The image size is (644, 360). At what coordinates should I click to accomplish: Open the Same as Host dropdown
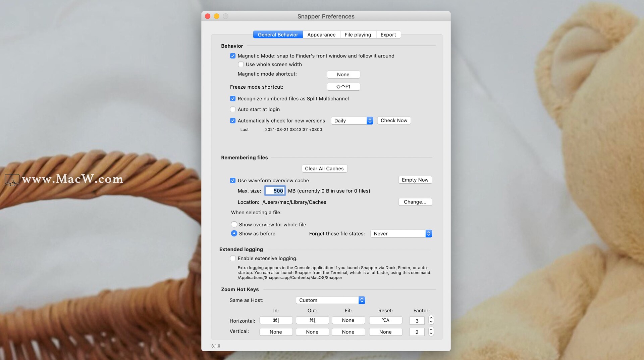[330, 300]
